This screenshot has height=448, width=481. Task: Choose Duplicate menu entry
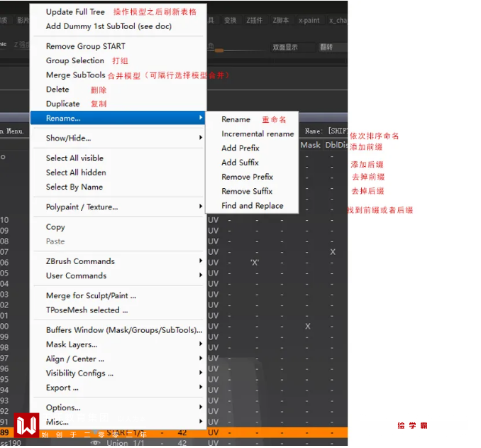click(63, 104)
